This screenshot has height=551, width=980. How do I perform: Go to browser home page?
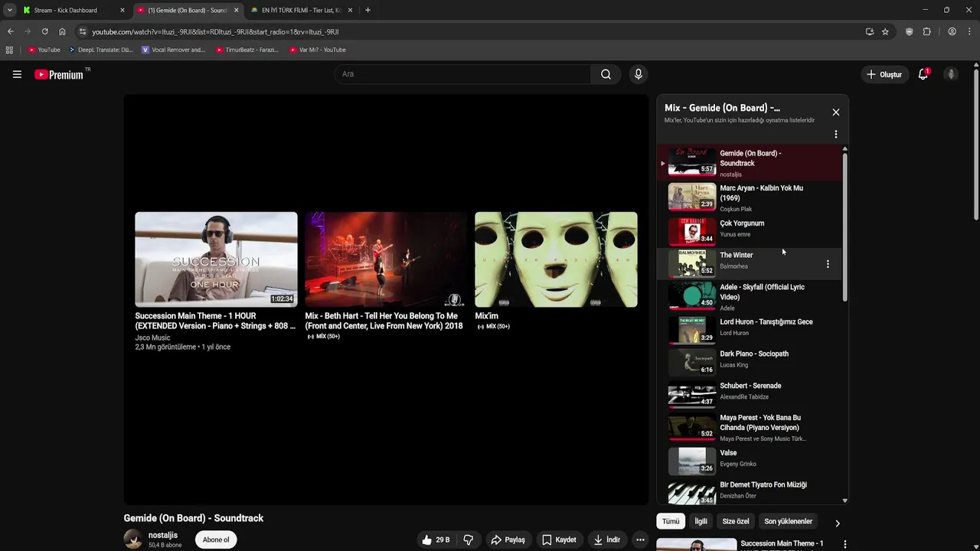click(63, 31)
